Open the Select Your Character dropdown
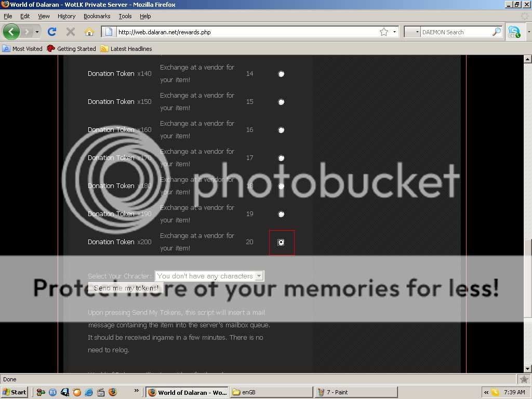 [209, 276]
